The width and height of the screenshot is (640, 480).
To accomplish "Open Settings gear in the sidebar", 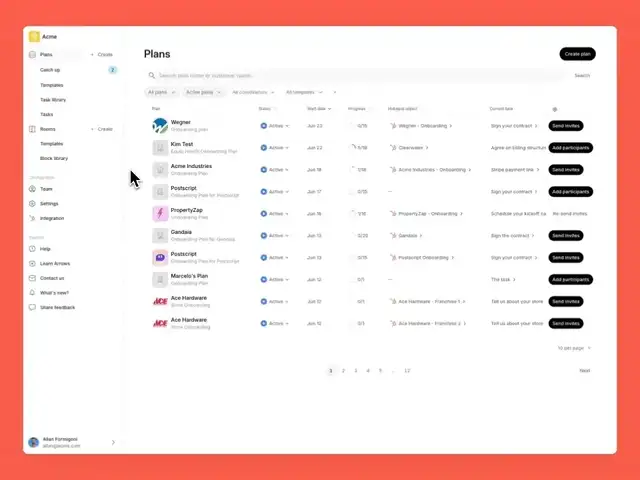I will [32, 204].
